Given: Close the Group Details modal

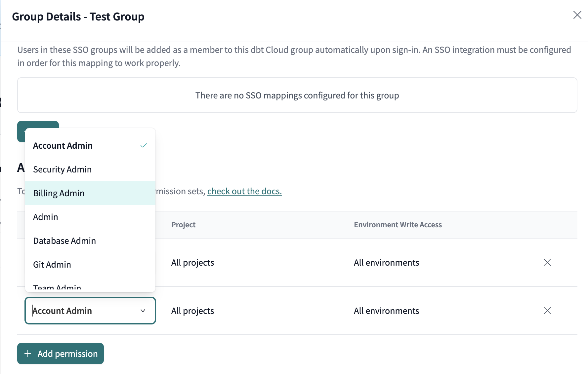Looking at the screenshot, I should pyautogui.click(x=577, y=15).
